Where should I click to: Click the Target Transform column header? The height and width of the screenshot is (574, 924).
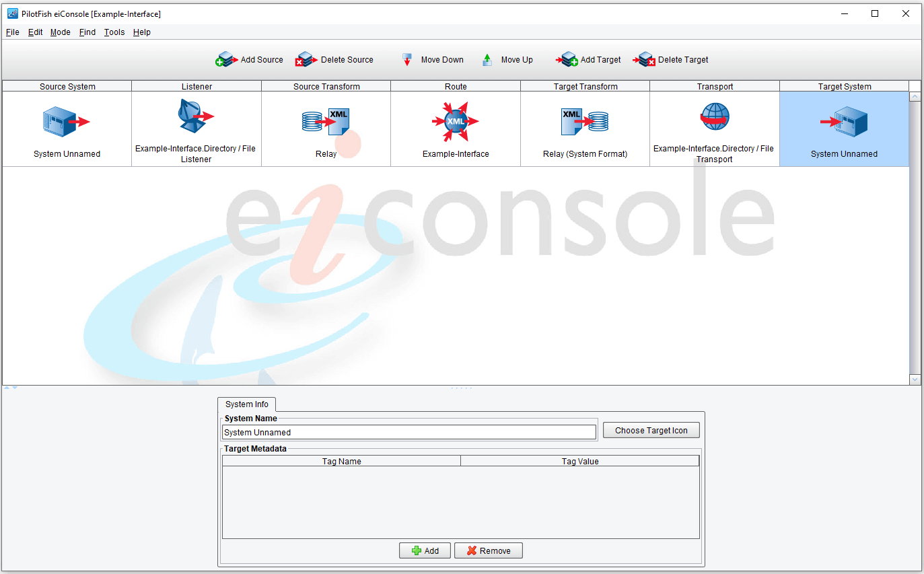[x=585, y=86]
